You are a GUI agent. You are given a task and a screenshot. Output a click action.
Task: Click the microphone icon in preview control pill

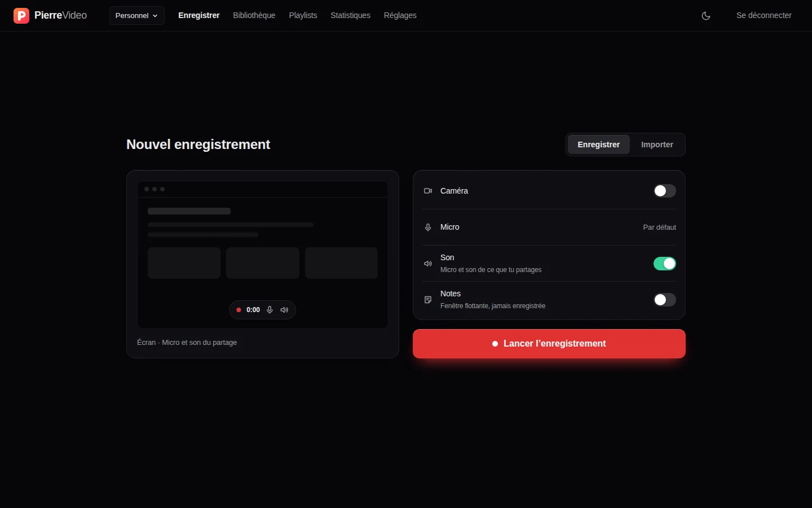pos(270,310)
